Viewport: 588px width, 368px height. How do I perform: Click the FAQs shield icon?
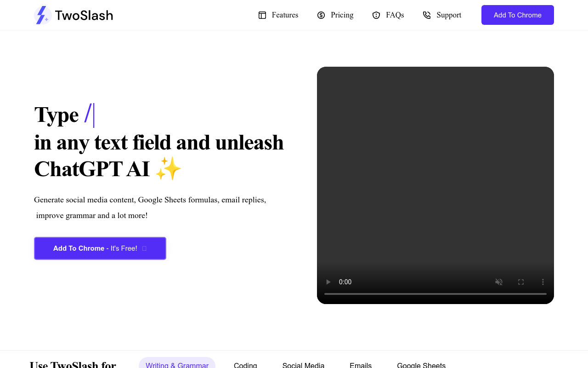point(376,15)
